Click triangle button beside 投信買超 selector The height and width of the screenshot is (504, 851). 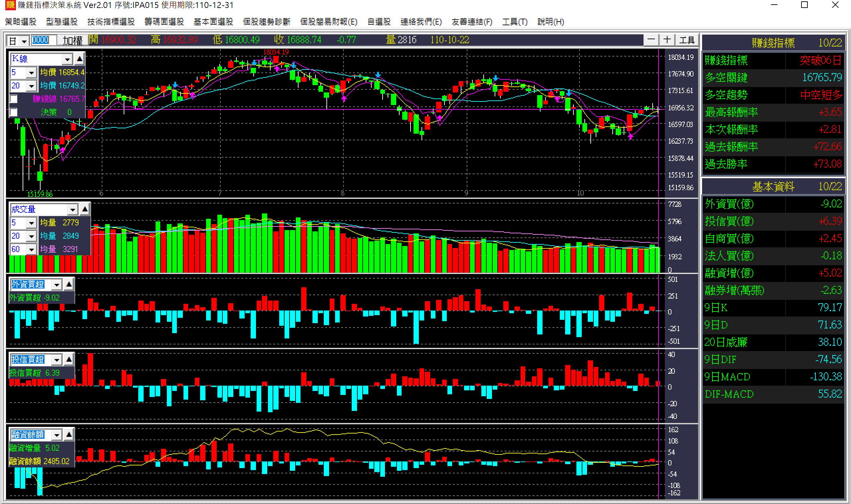[69, 359]
